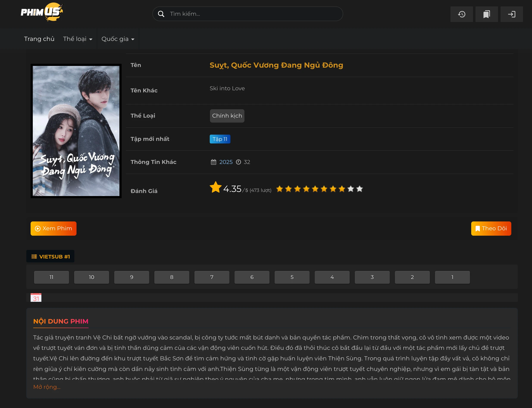
Task: Click the search magnifier icon
Action: pyautogui.click(x=161, y=14)
